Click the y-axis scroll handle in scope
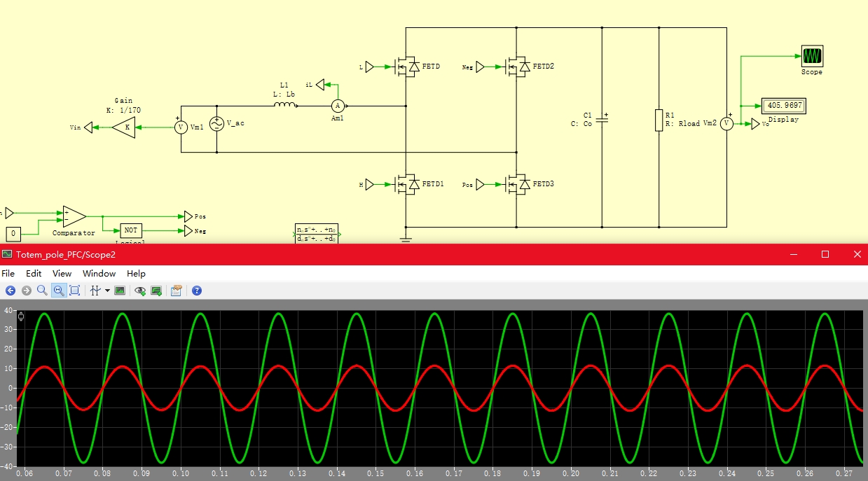The width and height of the screenshot is (868, 481). pos(20,316)
